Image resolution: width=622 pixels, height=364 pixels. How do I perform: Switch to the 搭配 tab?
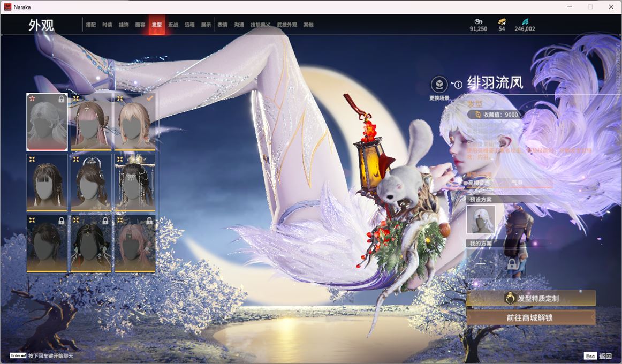point(91,25)
